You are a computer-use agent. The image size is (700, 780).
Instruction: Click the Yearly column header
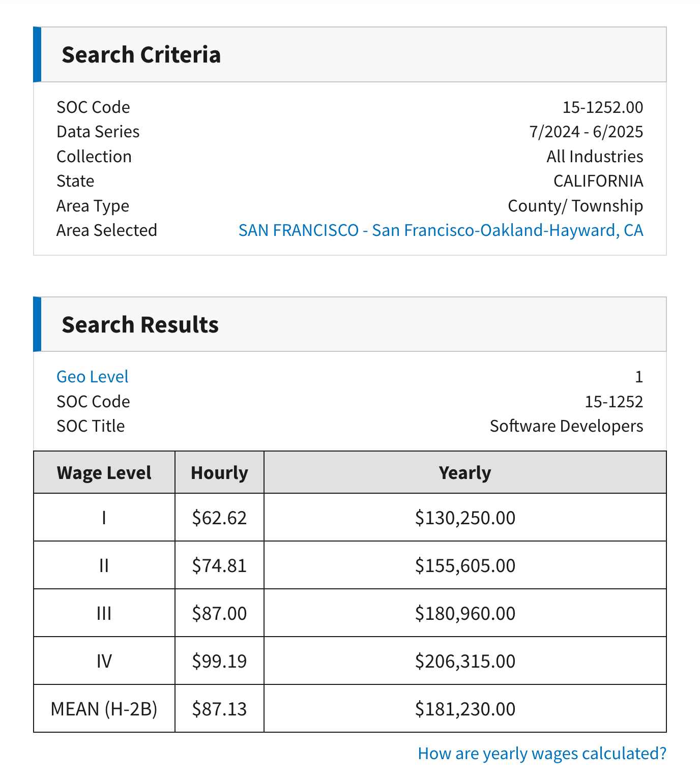464,472
